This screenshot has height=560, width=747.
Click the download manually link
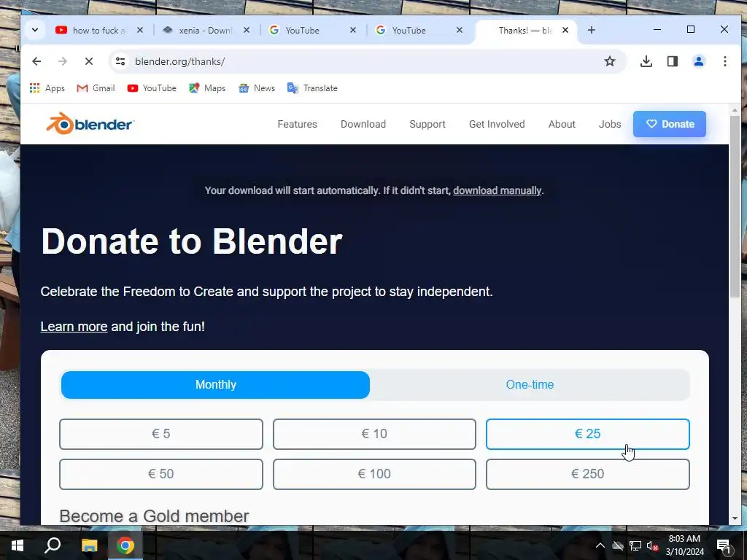pos(497,190)
